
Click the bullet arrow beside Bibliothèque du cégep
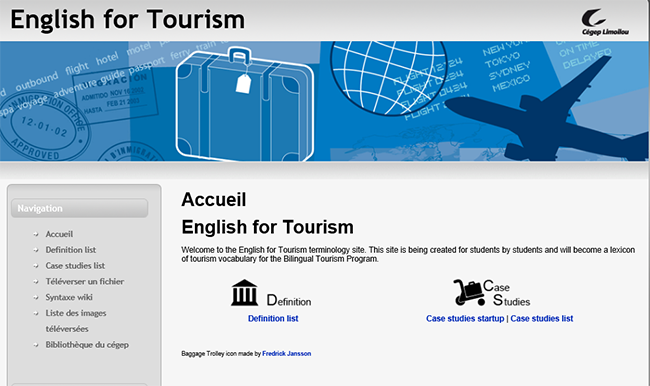click(x=36, y=345)
